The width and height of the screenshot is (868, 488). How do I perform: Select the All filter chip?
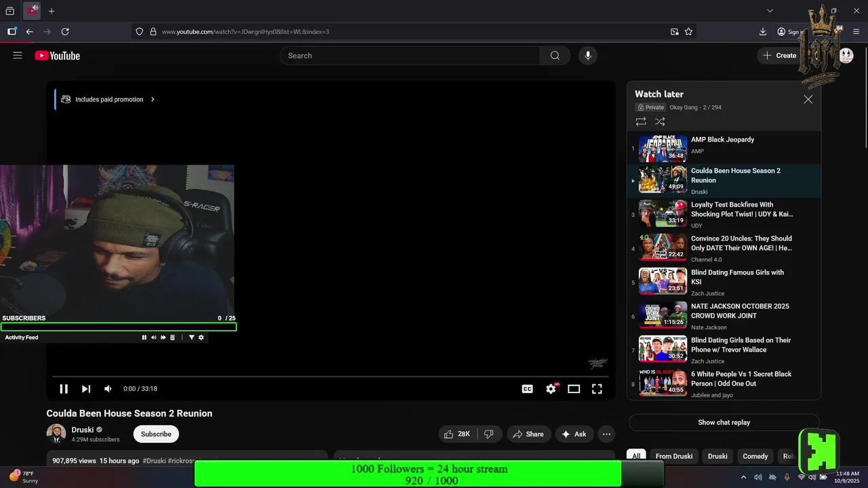[x=635, y=456]
